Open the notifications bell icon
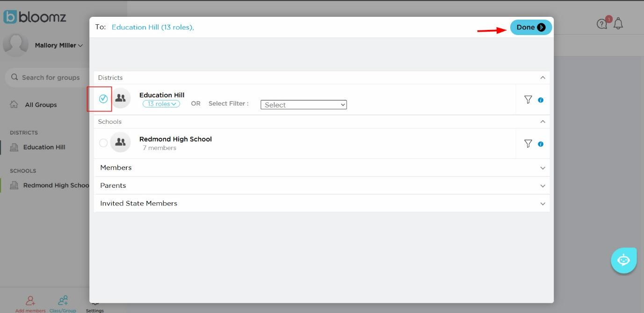Image resolution: width=644 pixels, height=313 pixels. pyautogui.click(x=618, y=23)
